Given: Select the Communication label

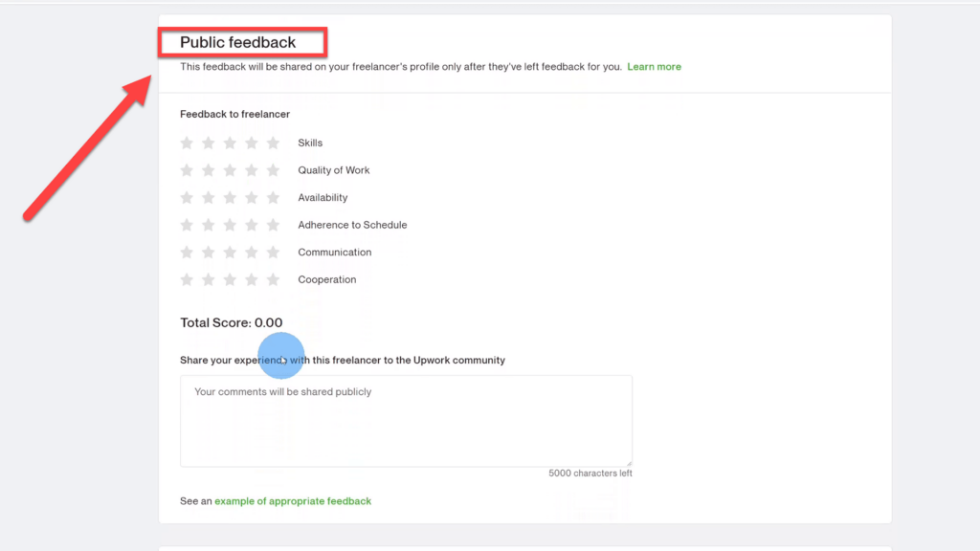Looking at the screenshot, I should coord(334,253).
